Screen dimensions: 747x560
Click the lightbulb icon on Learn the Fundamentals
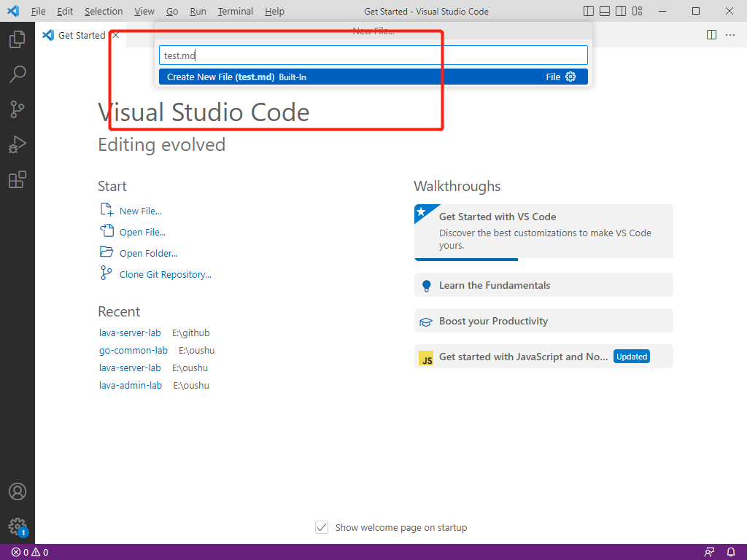(x=426, y=286)
